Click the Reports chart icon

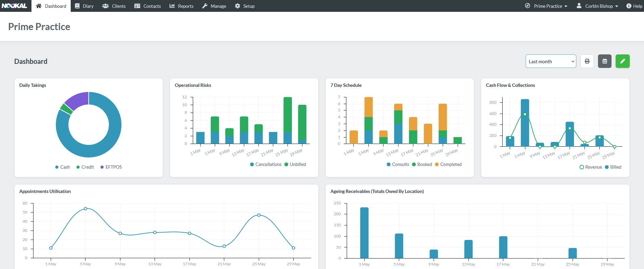(172, 6)
